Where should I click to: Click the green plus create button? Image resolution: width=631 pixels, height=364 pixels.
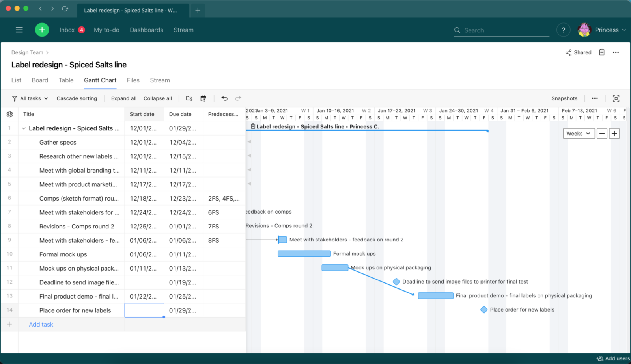42,30
